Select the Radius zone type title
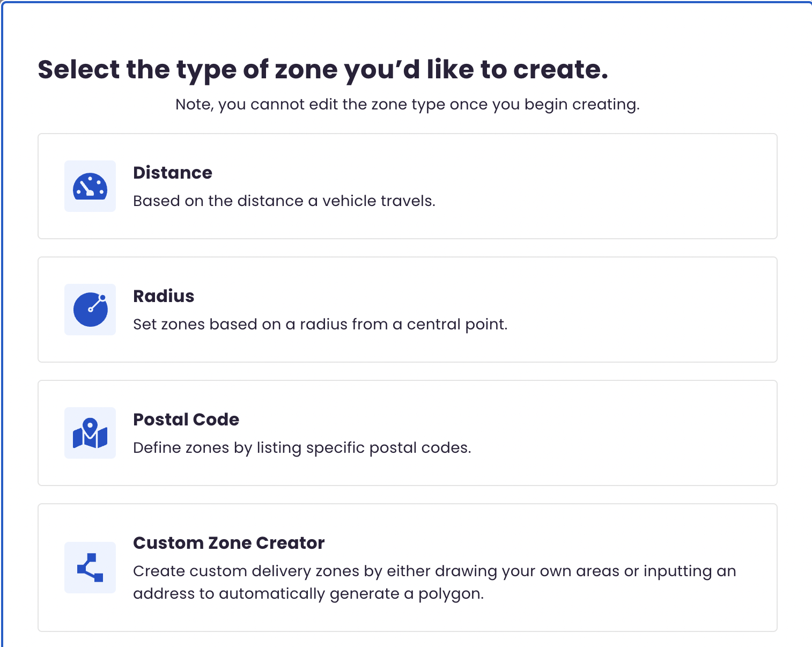The height and width of the screenshot is (647, 812). [164, 296]
